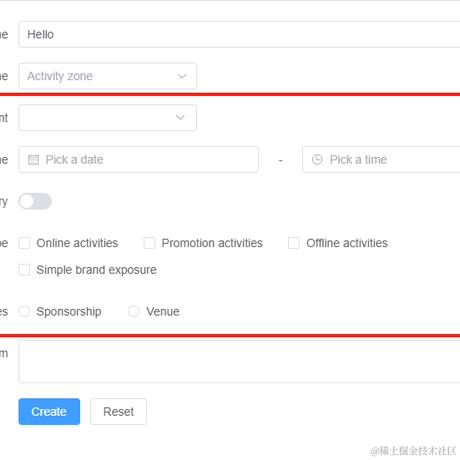Choose the Venue radio button
Viewport: 460px width, 460px height.
(x=134, y=312)
